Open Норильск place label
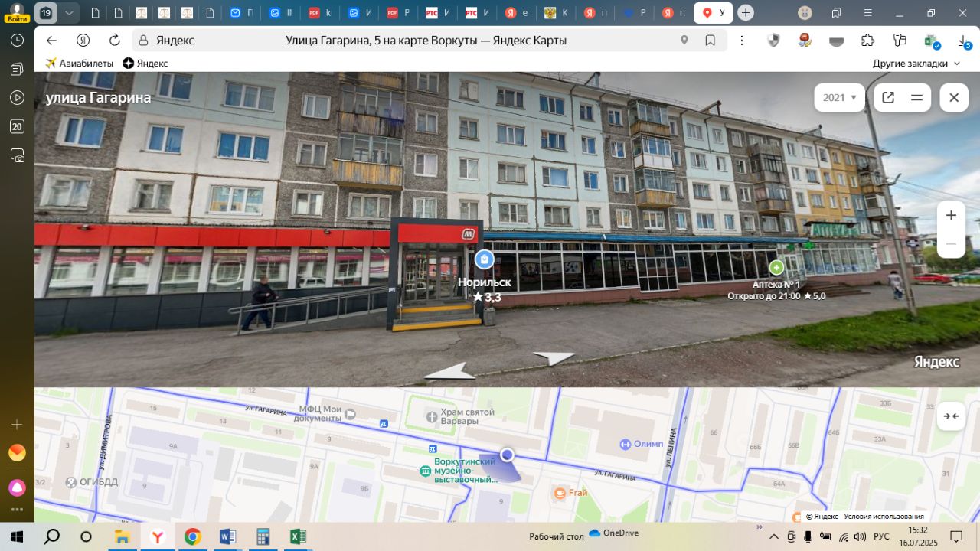 tap(485, 282)
